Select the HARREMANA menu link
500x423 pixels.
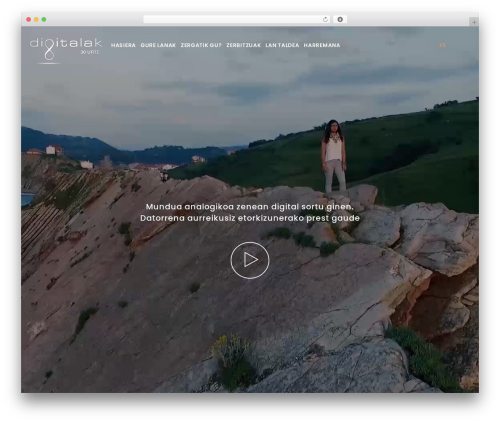point(322,45)
